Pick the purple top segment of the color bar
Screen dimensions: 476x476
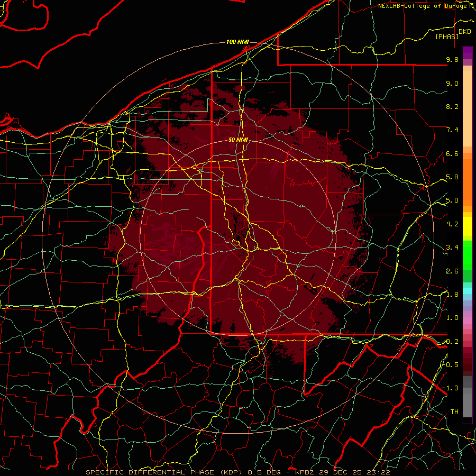[x=467, y=53]
